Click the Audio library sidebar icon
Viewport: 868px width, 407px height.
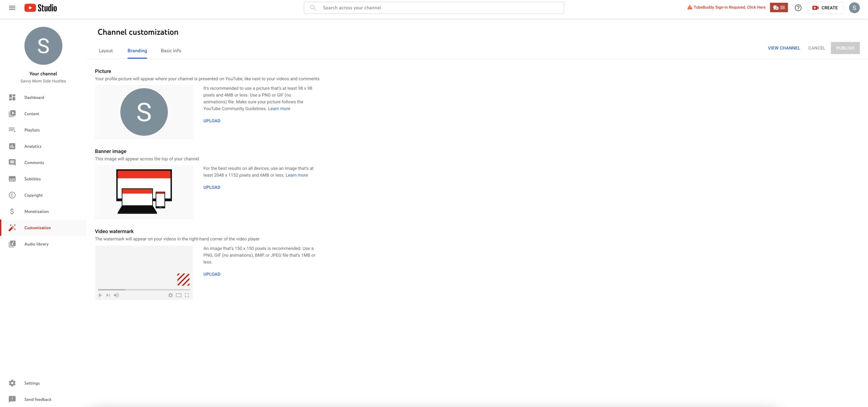(x=12, y=244)
